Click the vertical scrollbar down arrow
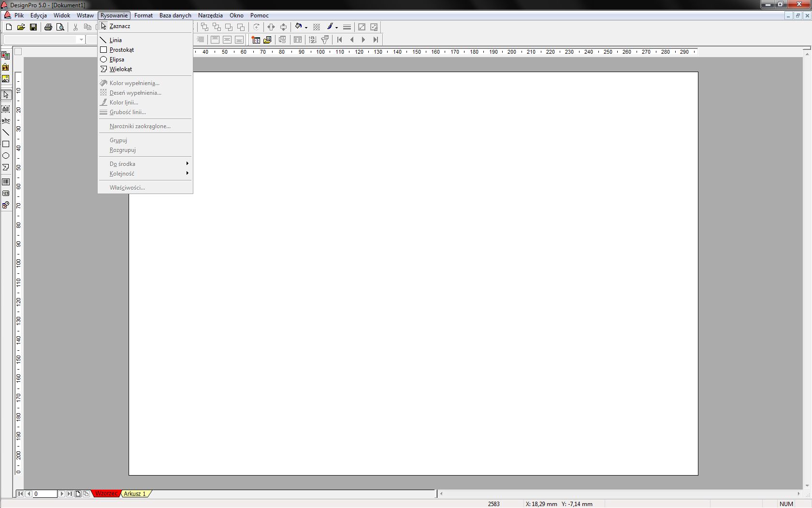The width and height of the screenshot is (812, 508). coord(807,486)
